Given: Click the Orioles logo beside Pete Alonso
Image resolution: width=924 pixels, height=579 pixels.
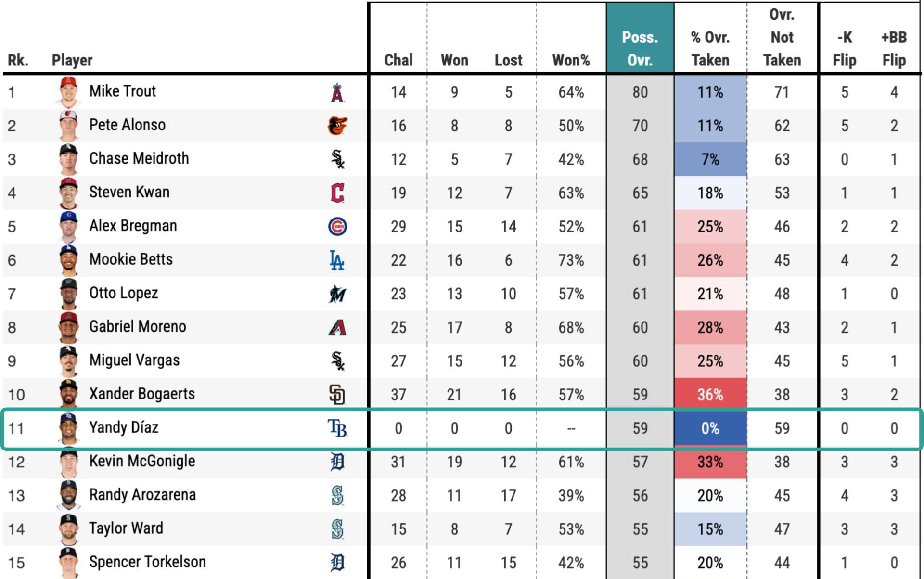Looking at the screenshot, I should click(337, 126).
